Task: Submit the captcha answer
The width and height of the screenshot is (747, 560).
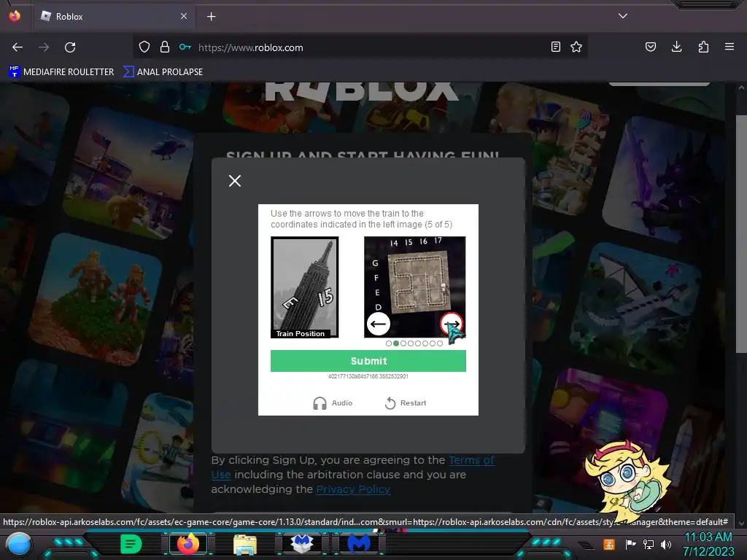Action: (368, 361)
